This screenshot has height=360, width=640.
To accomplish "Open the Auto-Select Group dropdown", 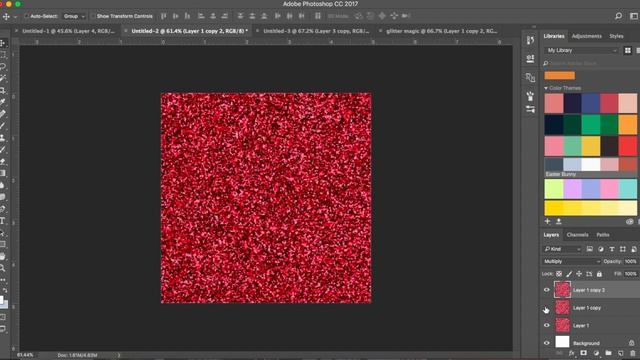I will click(x=74, y=16).
